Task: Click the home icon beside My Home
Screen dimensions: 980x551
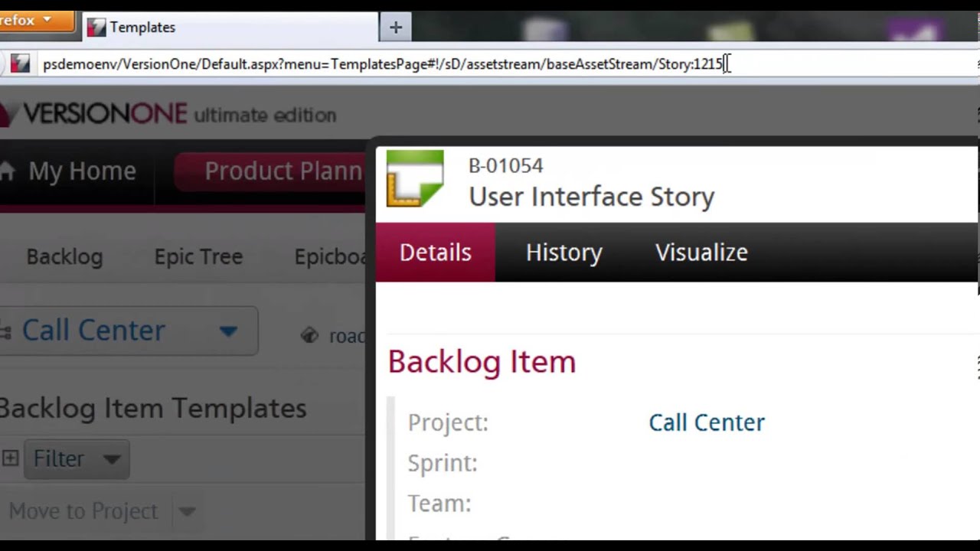Action: point(8,171)
